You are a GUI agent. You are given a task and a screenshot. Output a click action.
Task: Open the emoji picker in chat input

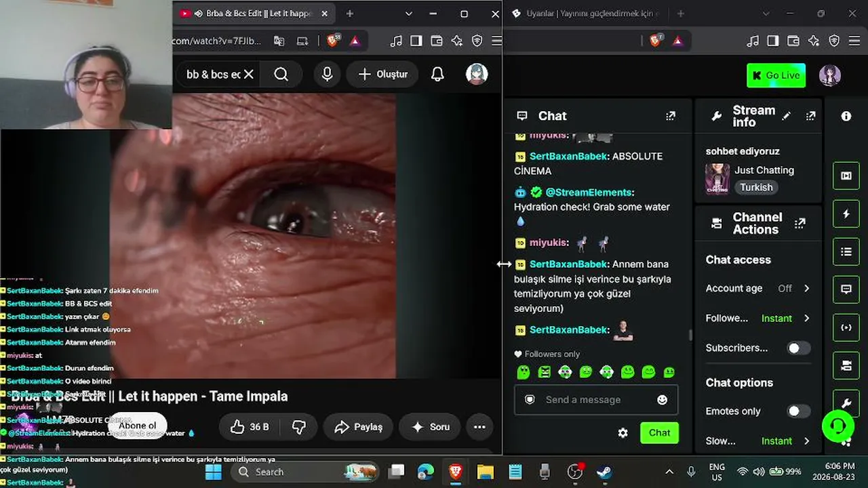pos(663,400)
